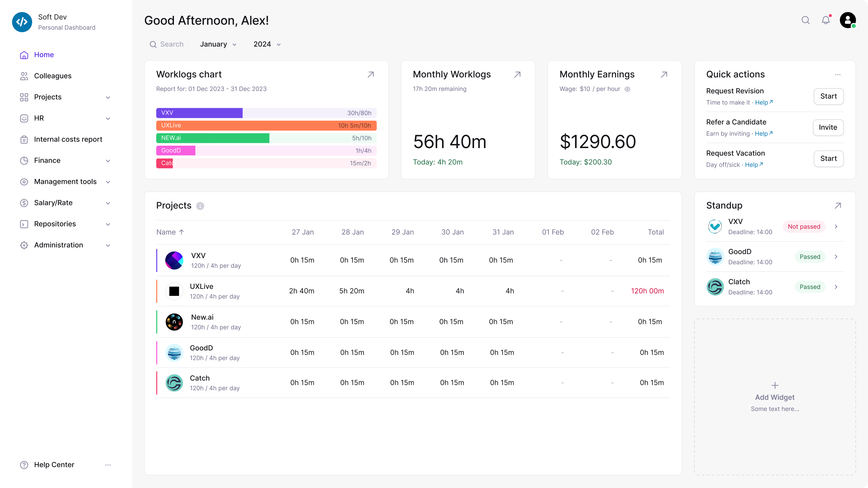The height and width of the screenshot is (488, 868).
Task: Click the Projects info tooltip icon
Action: click(x=200, y=206)
